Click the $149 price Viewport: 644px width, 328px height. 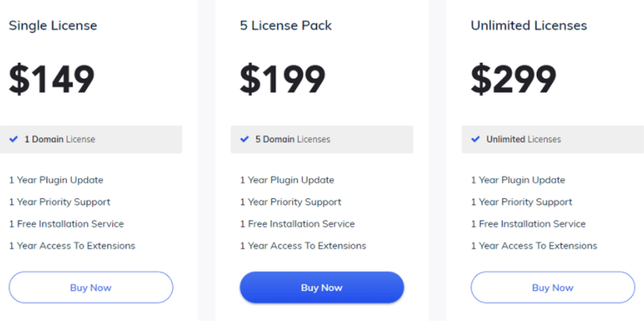point(52,79)
